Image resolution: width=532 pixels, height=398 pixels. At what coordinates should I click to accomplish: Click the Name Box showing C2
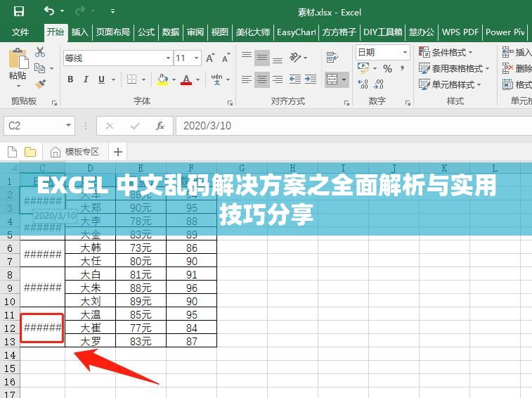click(39, 126)
